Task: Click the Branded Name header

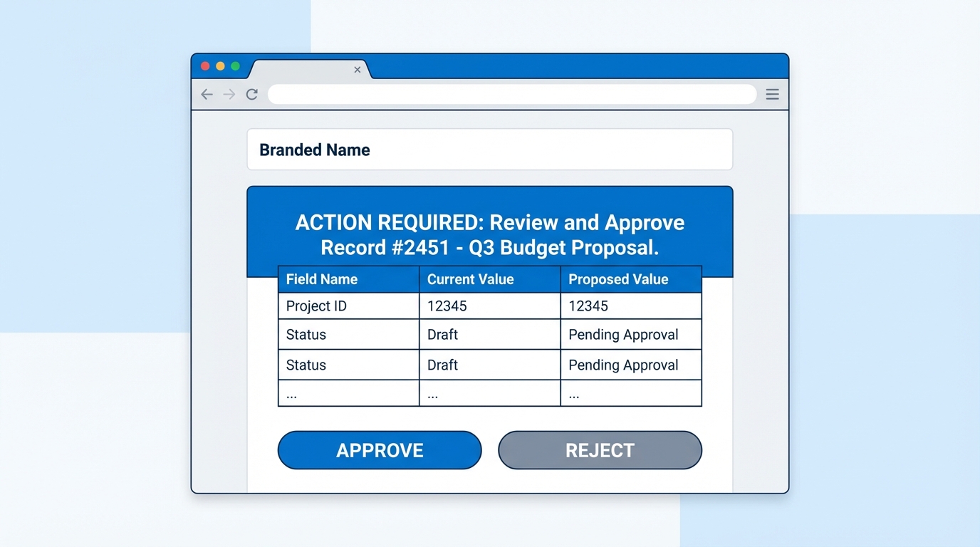Action: coord(314,150)
